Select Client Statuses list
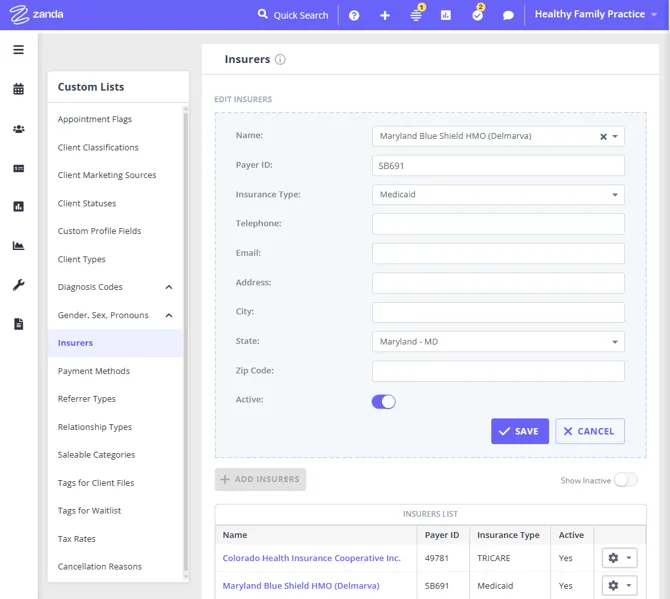670x599 pixels. 87,203
